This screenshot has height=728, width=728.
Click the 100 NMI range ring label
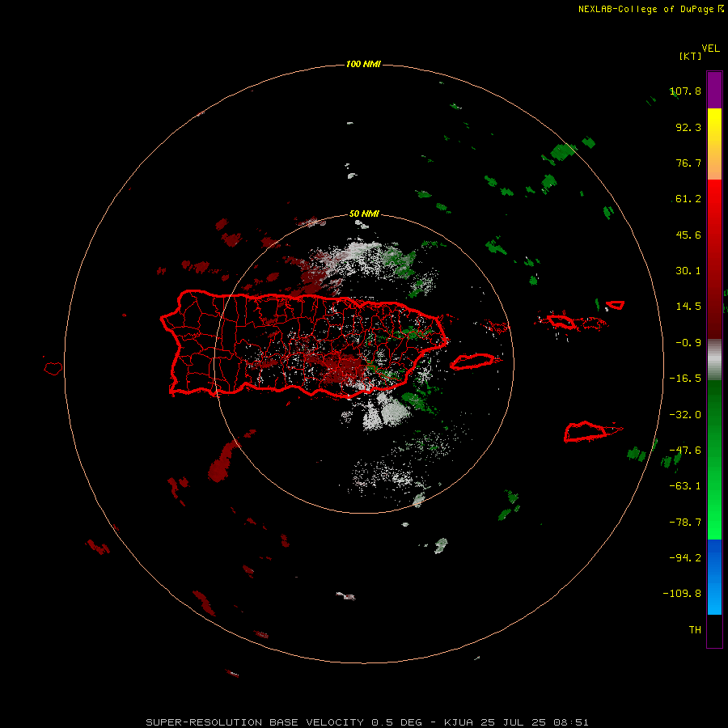363,64
